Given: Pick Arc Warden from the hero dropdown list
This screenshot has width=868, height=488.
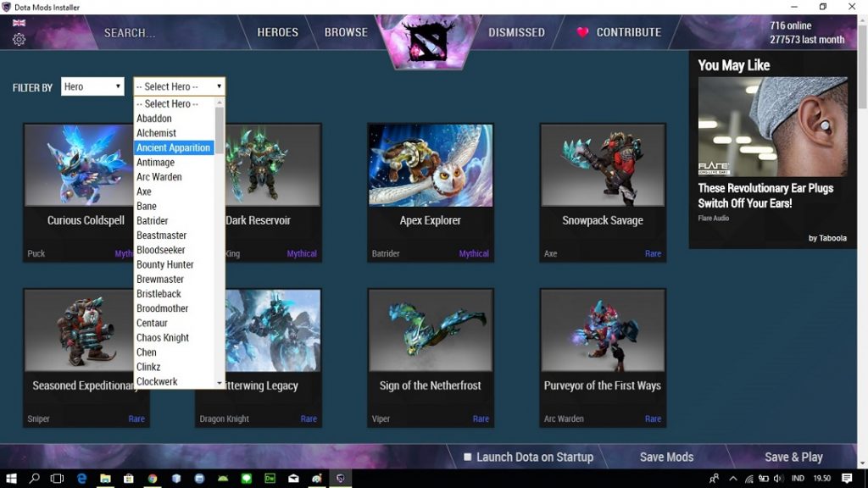Looking at the screenshot, I should pyautogui.click(x=174, y=177).
